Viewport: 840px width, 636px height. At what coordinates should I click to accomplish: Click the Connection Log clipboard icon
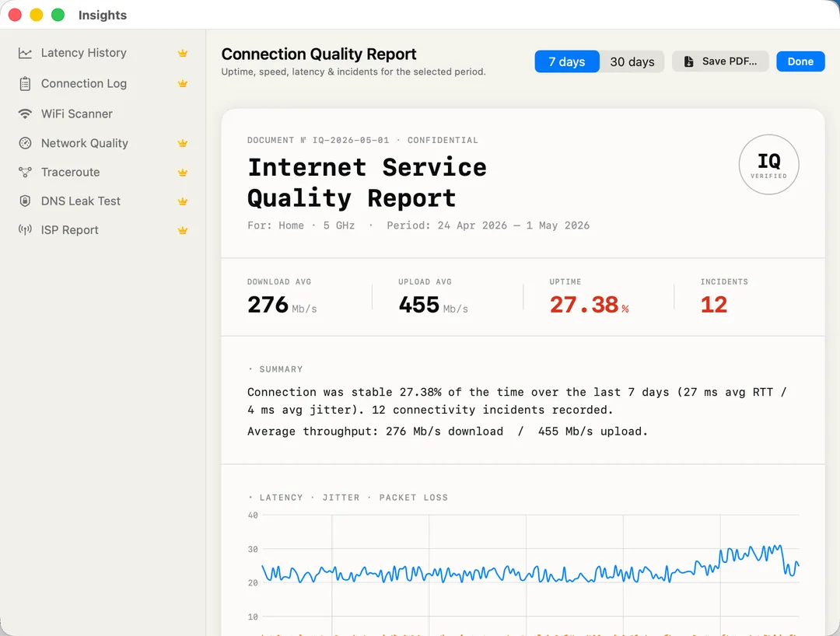[x=25, y=83]
